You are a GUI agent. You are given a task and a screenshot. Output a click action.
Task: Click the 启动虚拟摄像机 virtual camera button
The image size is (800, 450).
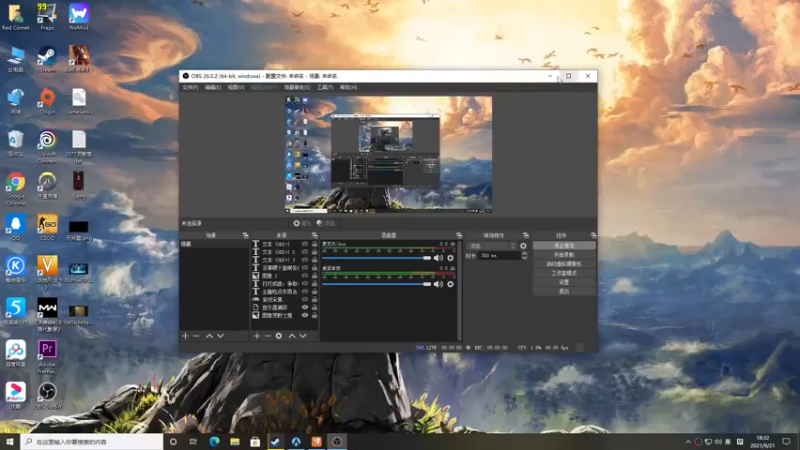(x=564, y=264)
